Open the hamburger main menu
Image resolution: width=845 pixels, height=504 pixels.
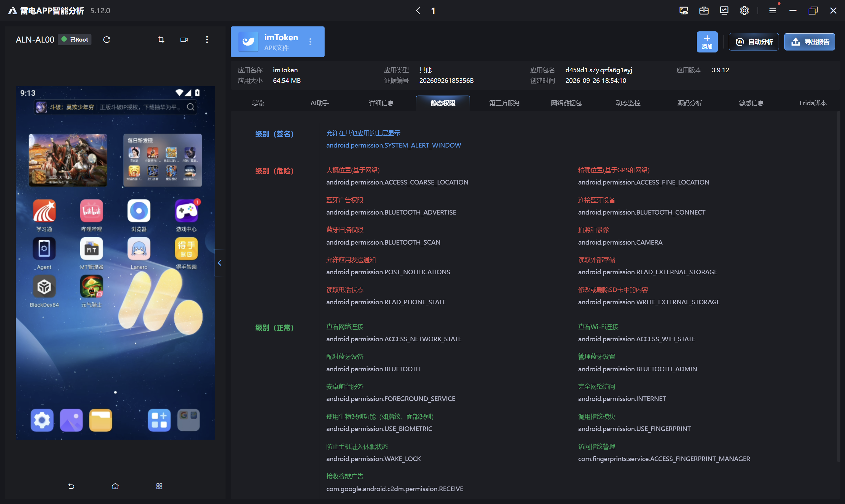pos(773,11)
